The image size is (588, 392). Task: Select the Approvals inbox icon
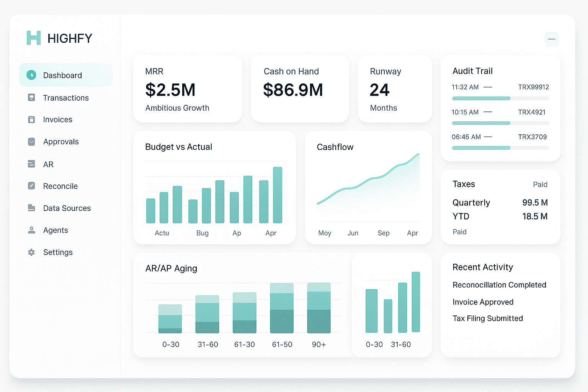31,142
